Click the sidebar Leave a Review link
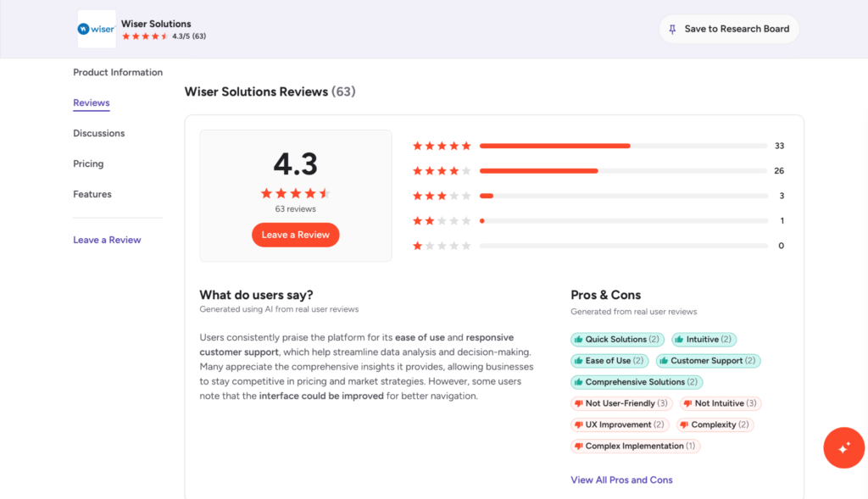 [107, 240]
